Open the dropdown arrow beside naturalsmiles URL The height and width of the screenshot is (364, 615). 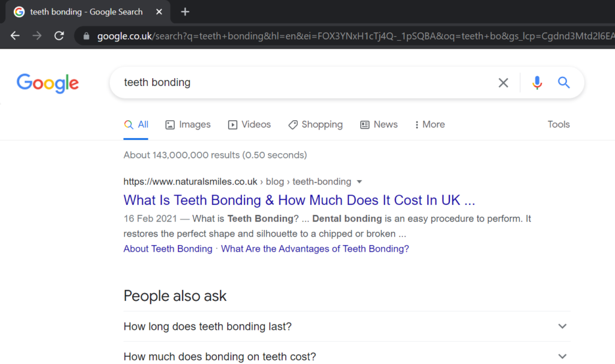click(x=359, y=181)
